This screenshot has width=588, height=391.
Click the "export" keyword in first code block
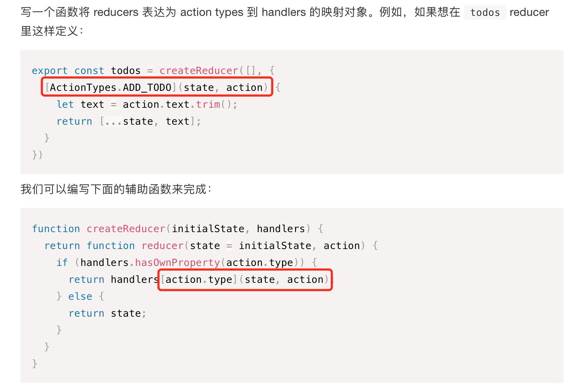tap(49, 71)
